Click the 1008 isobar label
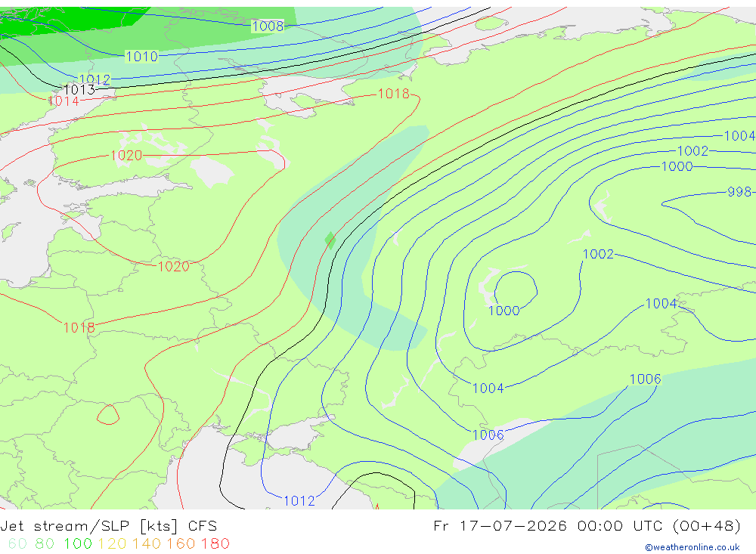 click(268, 26)
